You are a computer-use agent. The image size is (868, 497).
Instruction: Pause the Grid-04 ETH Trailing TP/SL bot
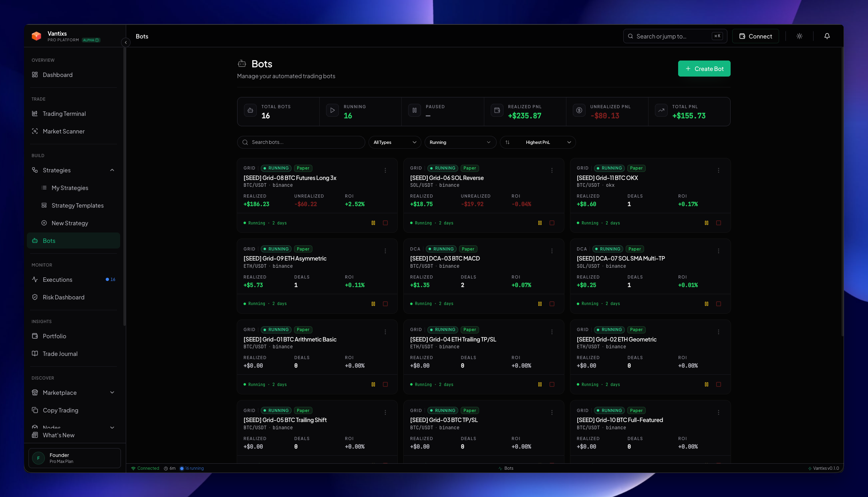pyautogui.click(x=540, y=384)
